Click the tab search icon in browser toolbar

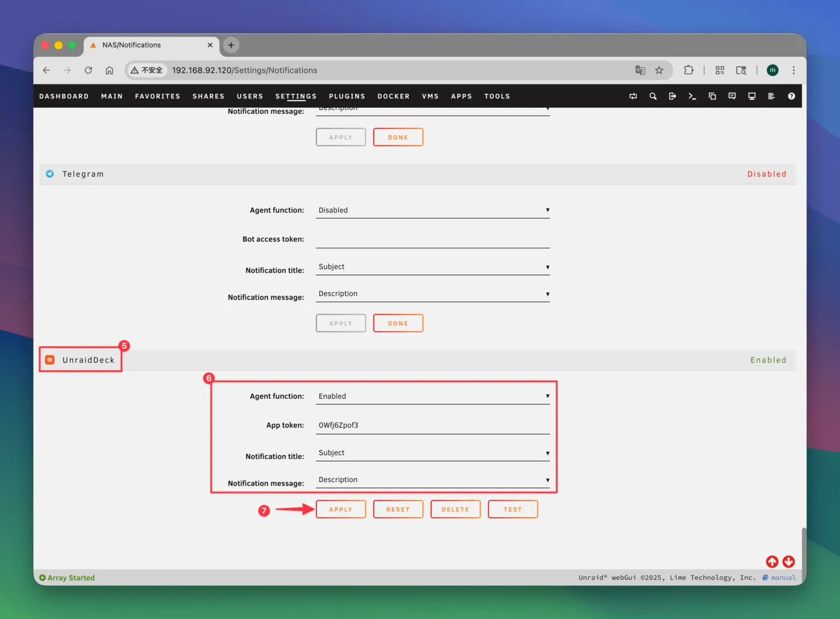741,70
